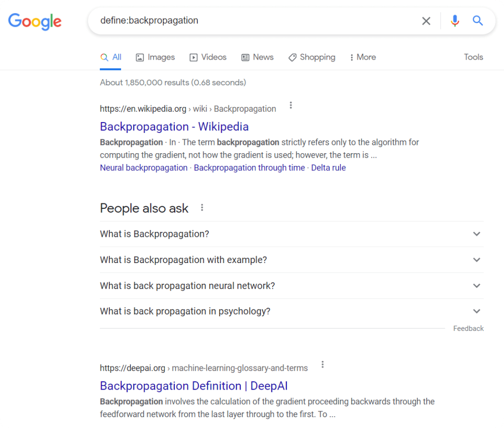Switch to the Shopping tab
This screenshot has width=504, height=428.
[x=312, y=57]
